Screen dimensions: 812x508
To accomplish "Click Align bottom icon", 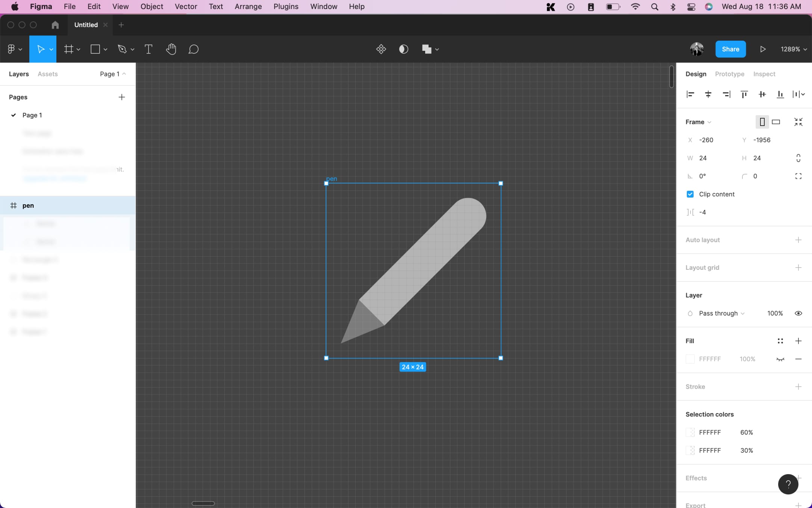I will click(780, 94).
